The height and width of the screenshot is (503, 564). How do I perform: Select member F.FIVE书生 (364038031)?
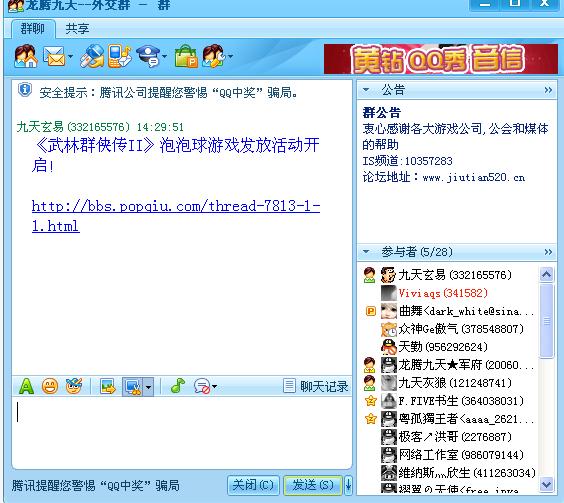point(449,401)
